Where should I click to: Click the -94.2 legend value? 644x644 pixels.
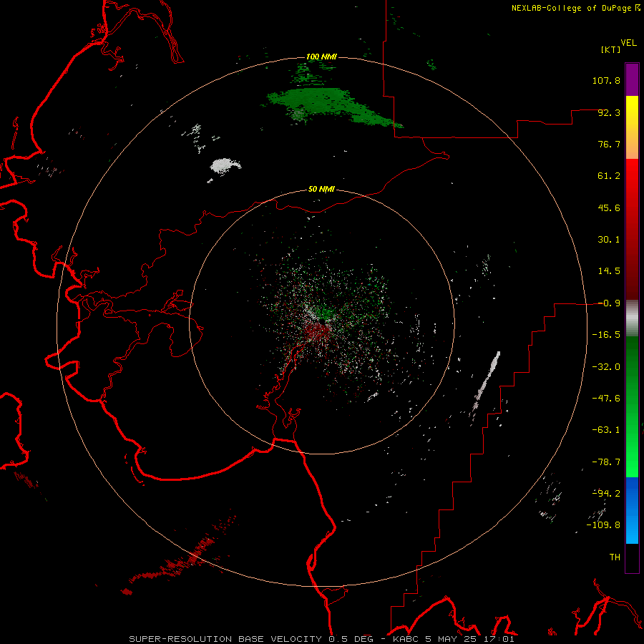(606, 494)
